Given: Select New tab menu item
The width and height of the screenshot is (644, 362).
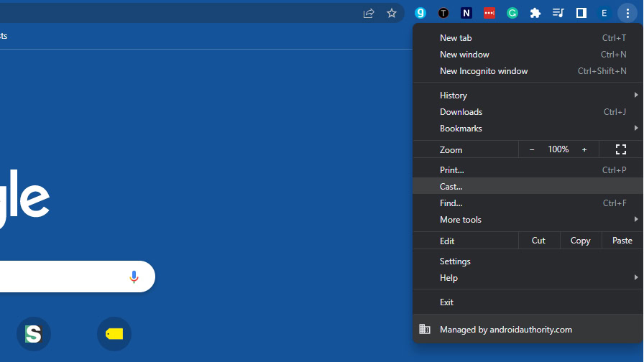Looking at the screenshot, I should coord(528,38).
